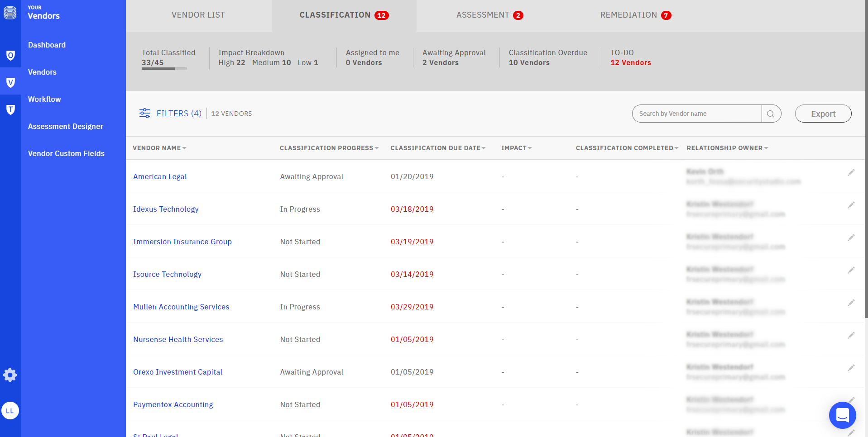868x437 pixels.
Task: Edit Nursense Health Services row with pencil
Action: (851, 335)
